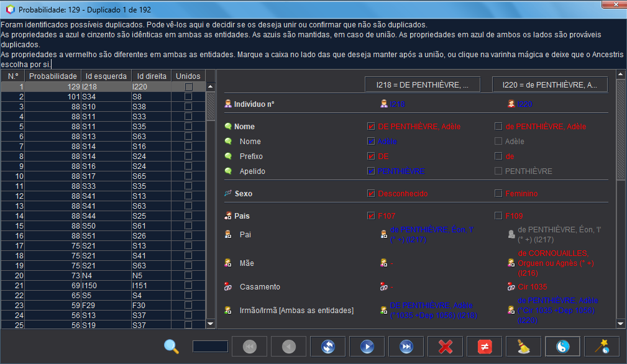Click the swap left and right button
The height and width of the screenshot is (364, 627).
coord(327,347)
